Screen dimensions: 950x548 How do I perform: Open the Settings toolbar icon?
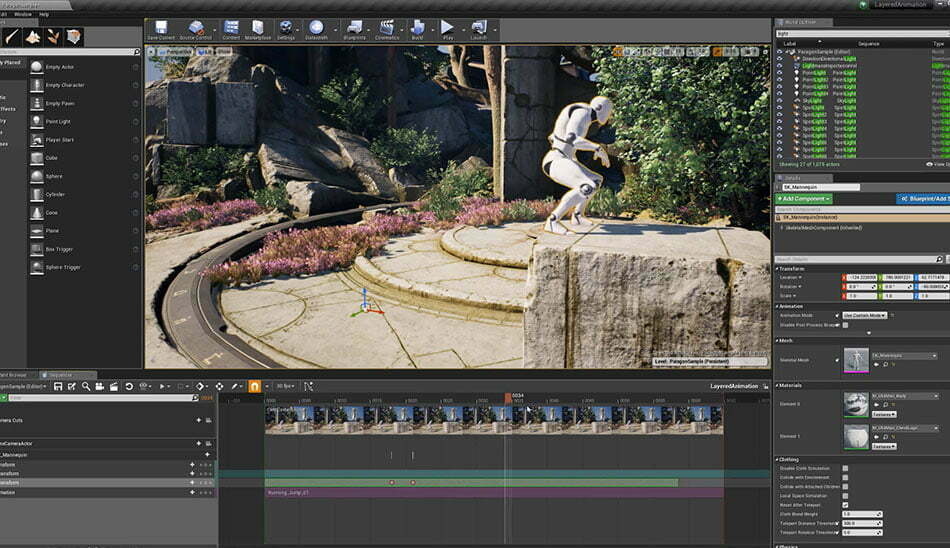[285, 27]
